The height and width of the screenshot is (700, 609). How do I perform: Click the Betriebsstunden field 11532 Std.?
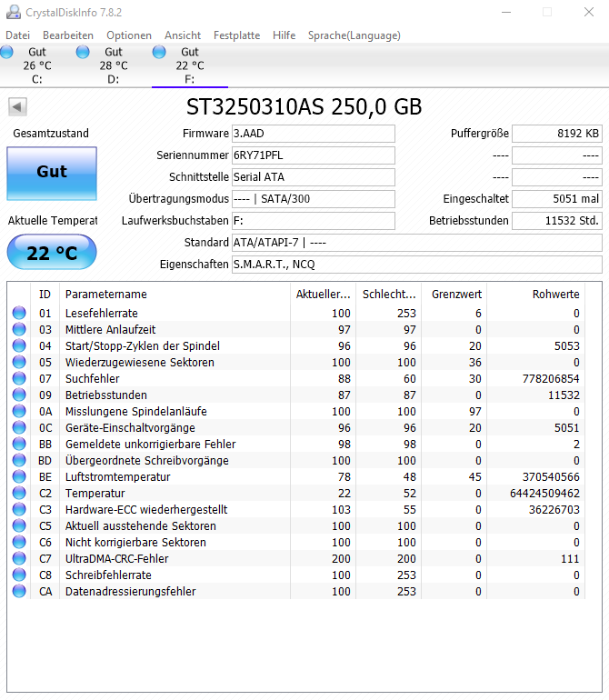557,221
